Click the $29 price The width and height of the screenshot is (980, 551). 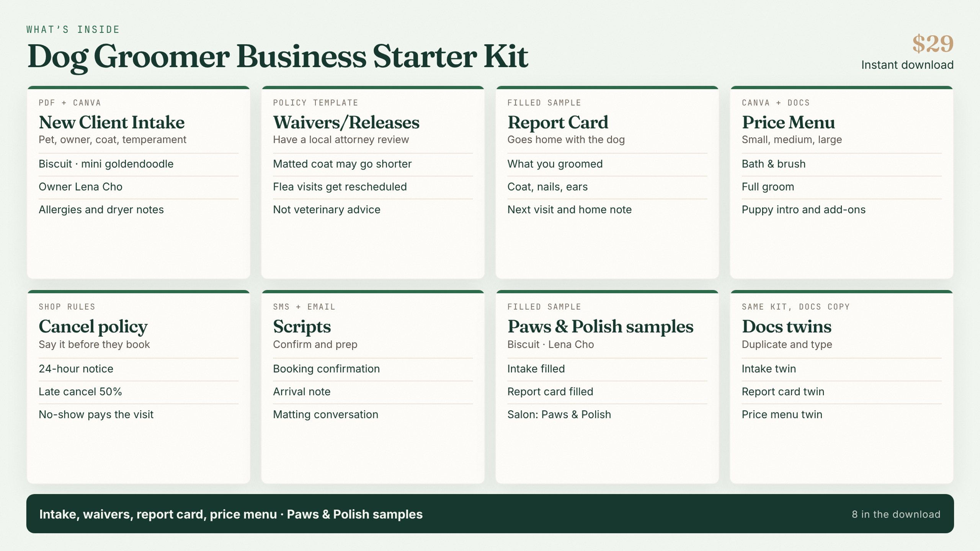click(x=933, y=44)
